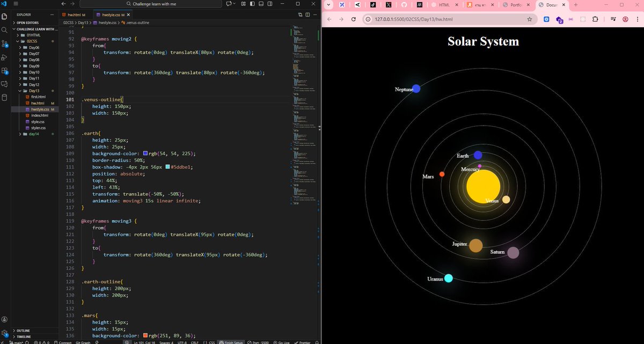Open Explorer's more actions ellipsis

pyautogui.click(x=53, y=14)
